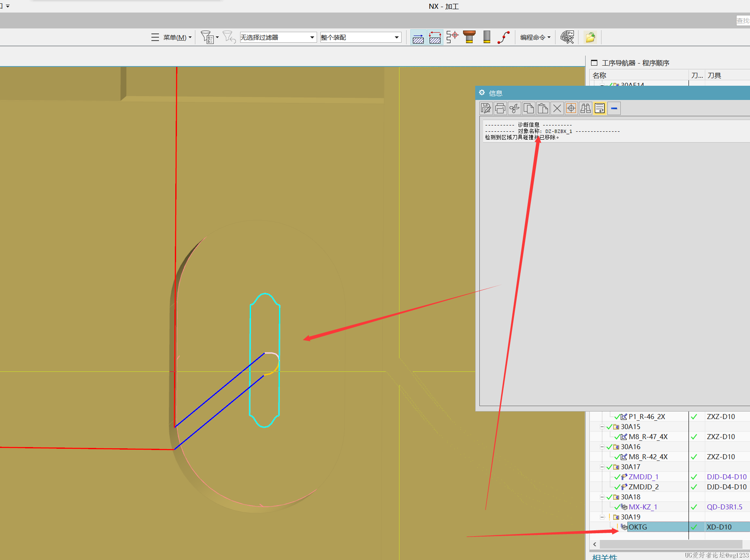Viewport: 750px width, 560px height.
Task: Collapse the 30A18 program group
Action: coord(602,497)
